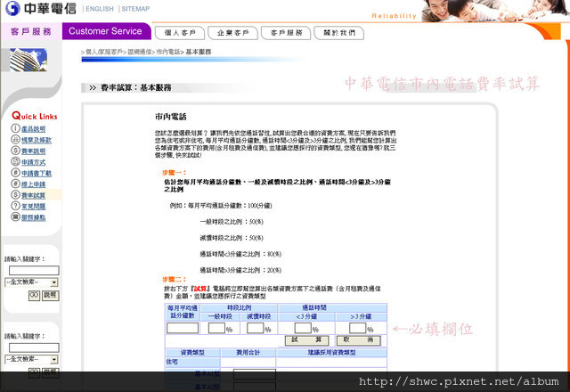Click the icon beside 服務據點

pyautogui.click(x=15, y=216)
